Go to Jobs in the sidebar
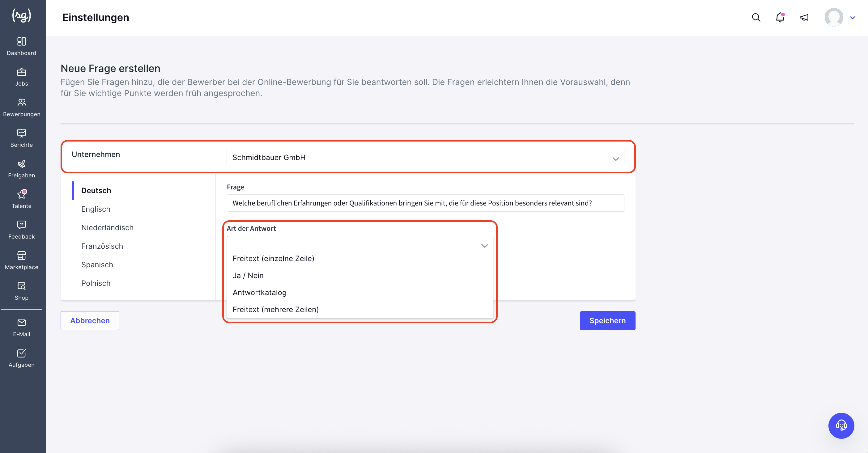This screenshot has height=453, width=868. click(22, 72)
